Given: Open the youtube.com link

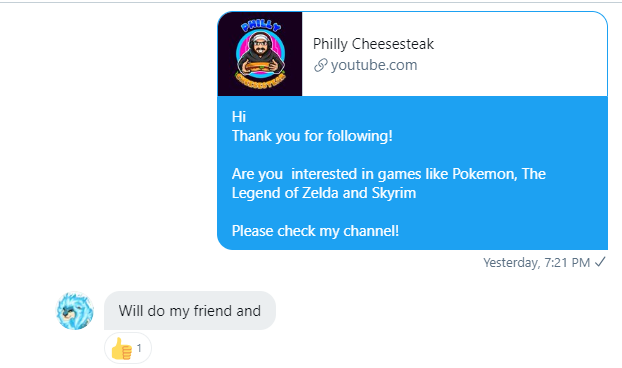Looking at the screenshot, I should click(374, 65).
